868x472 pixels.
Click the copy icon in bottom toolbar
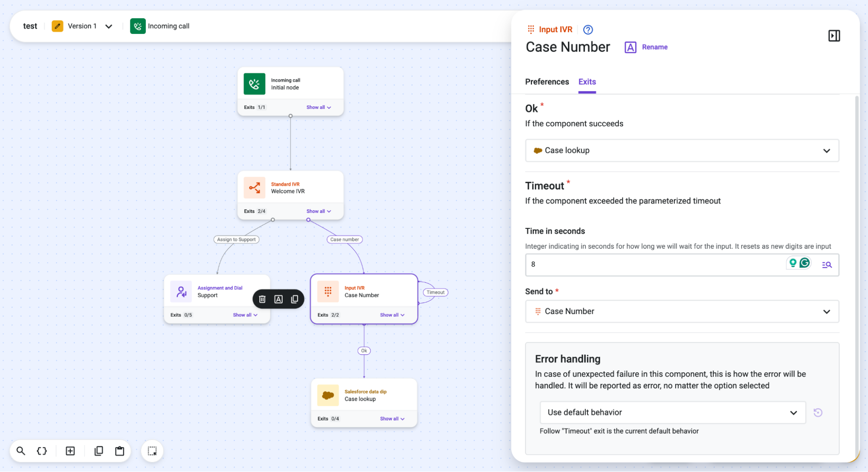pyautogui.click(x=99, y=451)
